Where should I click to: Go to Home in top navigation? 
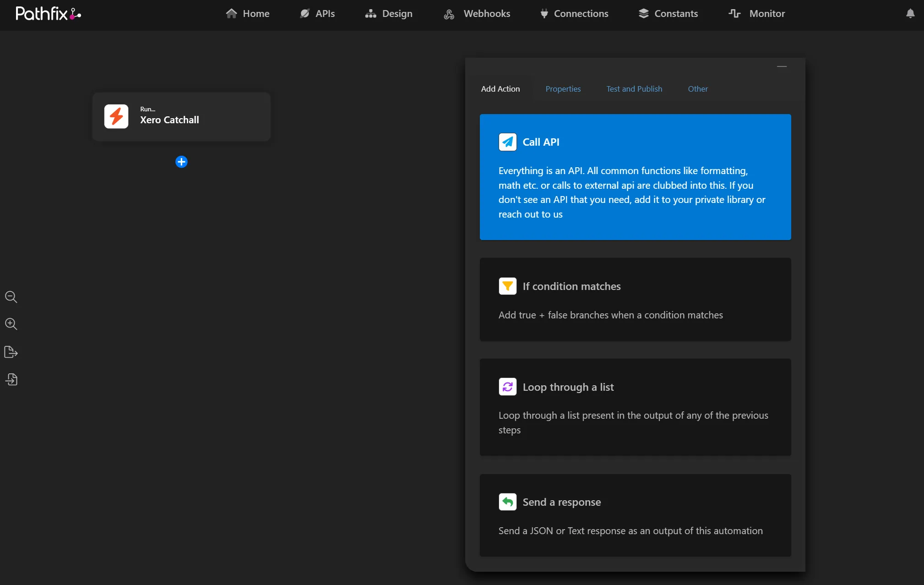[247, 14]
